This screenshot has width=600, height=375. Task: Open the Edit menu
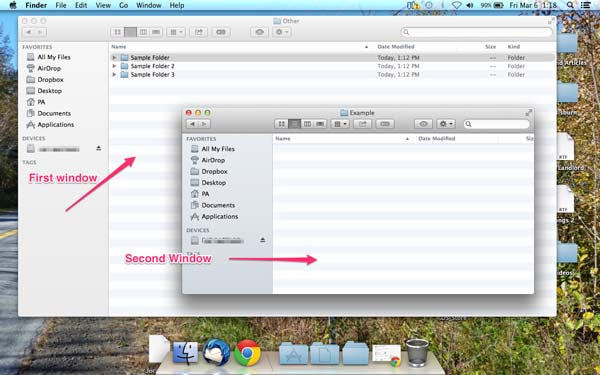[x=81, y=5]
